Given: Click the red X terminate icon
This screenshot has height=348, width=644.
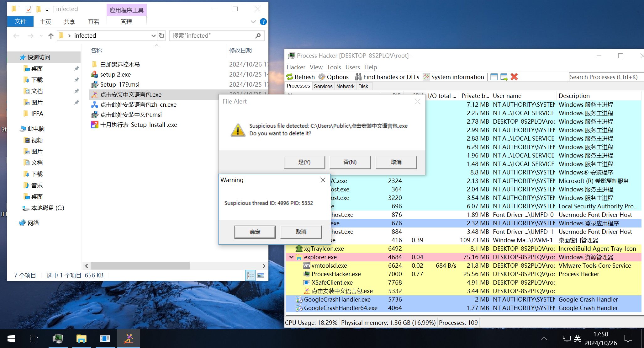Looking at the screenshot, I should pos(514,77).
